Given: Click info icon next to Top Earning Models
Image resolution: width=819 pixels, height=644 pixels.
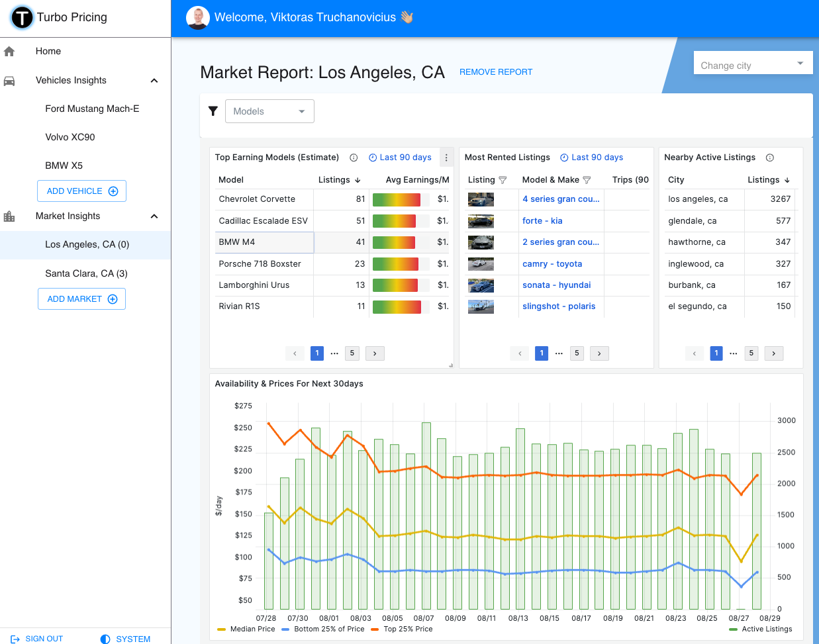Looking at the screenshot, I should pos(354,158).
